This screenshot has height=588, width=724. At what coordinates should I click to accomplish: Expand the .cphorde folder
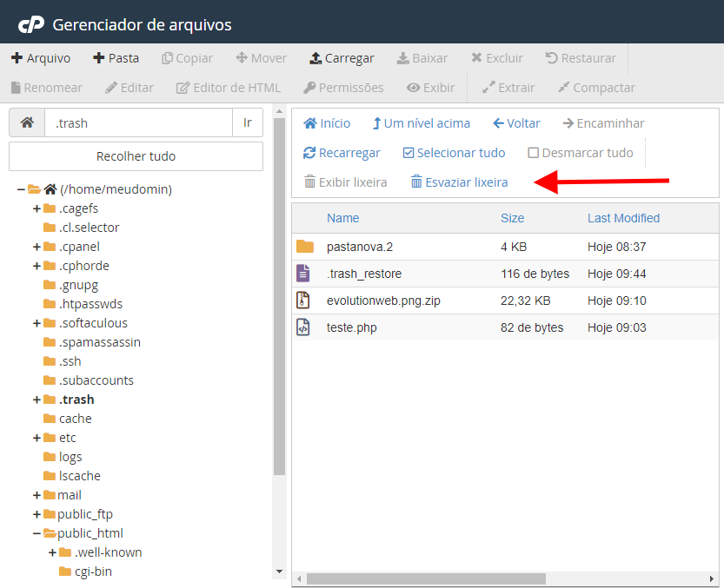pyautogui.click(x=37, y=266)
